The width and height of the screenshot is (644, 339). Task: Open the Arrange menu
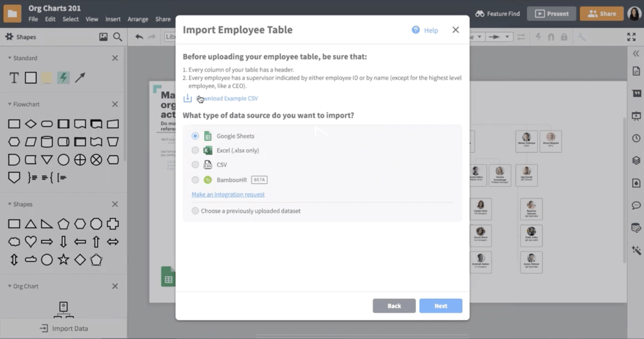coord(138,19)
